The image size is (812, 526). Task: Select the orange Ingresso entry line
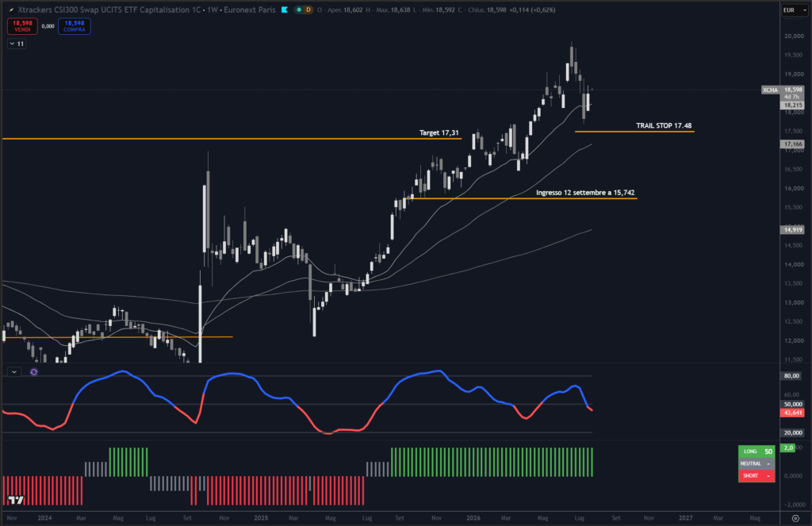(522, 198)
